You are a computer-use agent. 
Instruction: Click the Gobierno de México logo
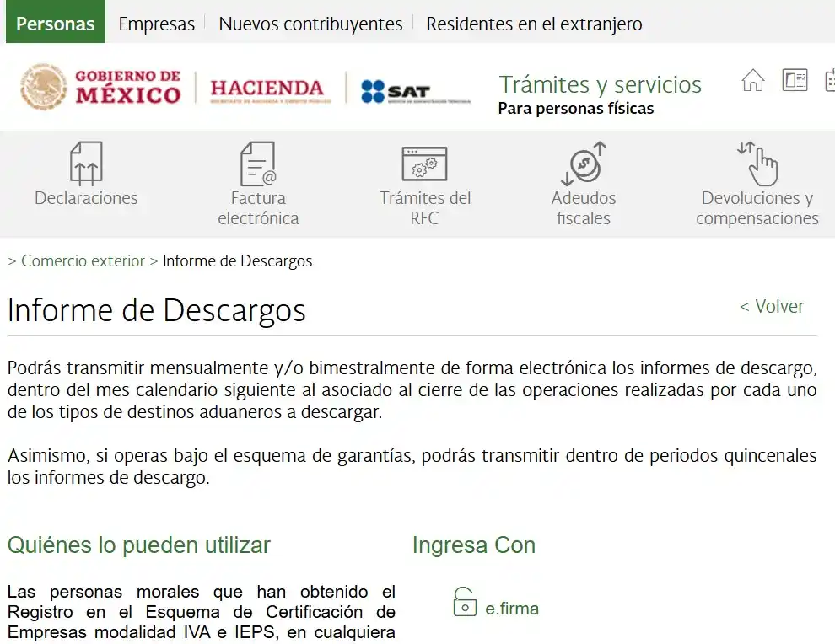point(100,87)
